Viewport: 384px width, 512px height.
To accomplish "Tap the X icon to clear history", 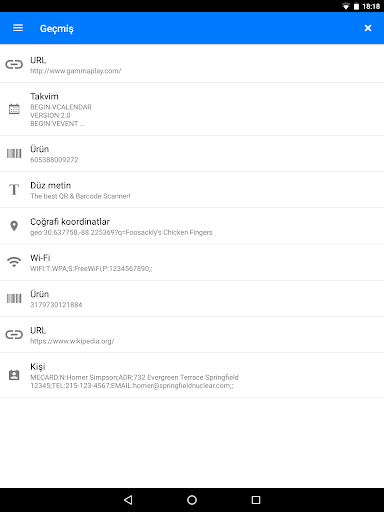I will click(x=368, y=28).
